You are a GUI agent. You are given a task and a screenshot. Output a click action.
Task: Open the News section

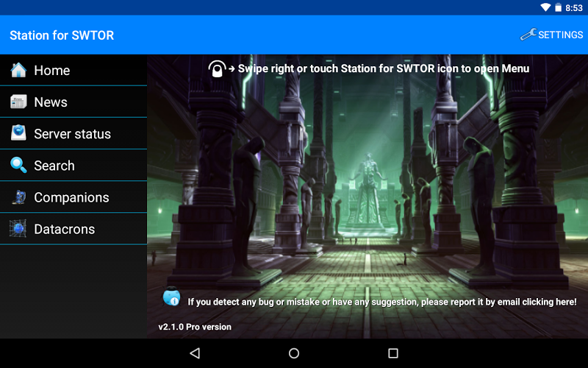click(73, 102)
